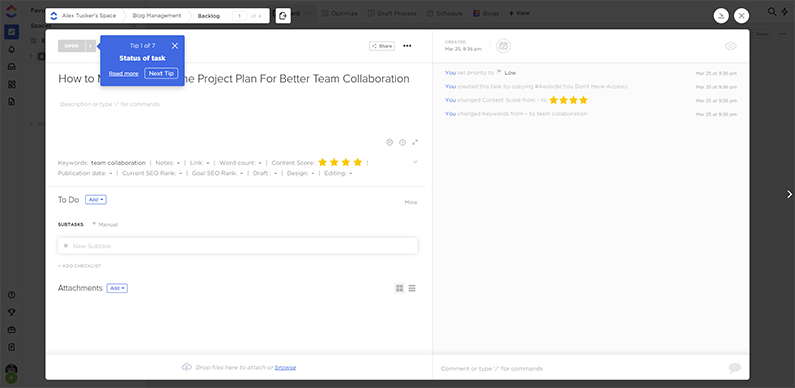Click the Word count field value
Image resolution: width=795 pixels, height=388 pixels.
tap(260, 163)
